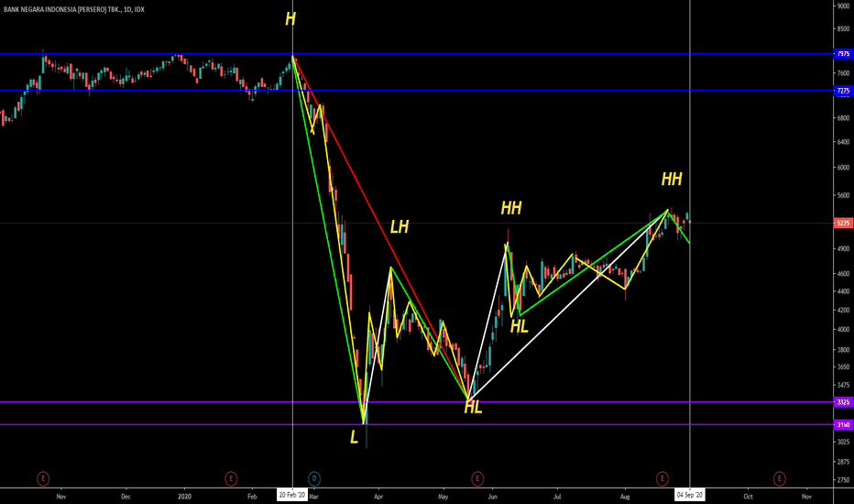Select the purple 3325 price label
This screenshot has width=854, height=504.
point(843,402)
